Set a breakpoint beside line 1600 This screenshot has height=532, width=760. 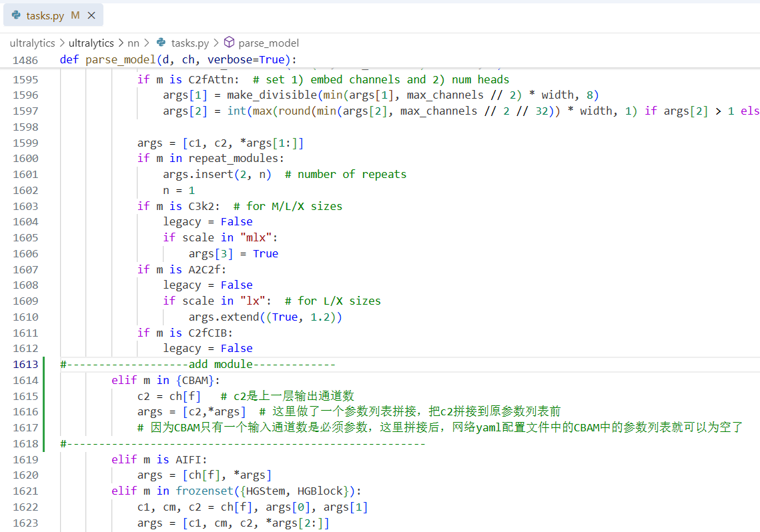[x=46, y=158]
